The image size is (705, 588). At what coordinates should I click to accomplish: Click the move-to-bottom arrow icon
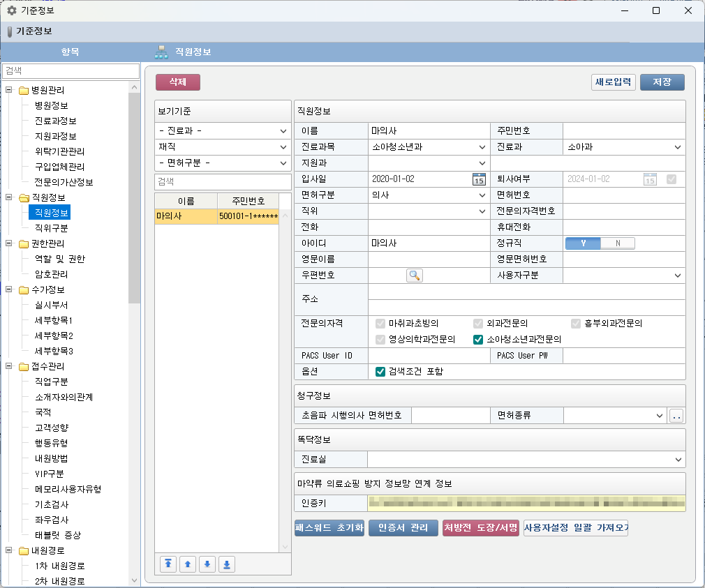click(226, 564)
